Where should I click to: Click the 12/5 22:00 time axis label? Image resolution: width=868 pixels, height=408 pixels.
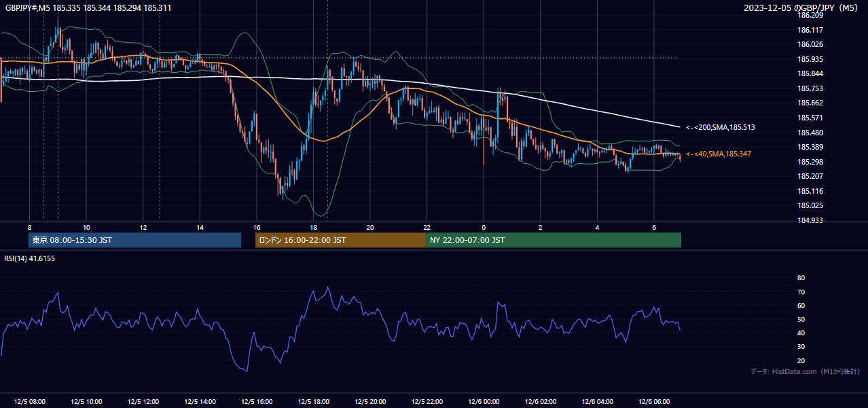(x=427, y=402)
